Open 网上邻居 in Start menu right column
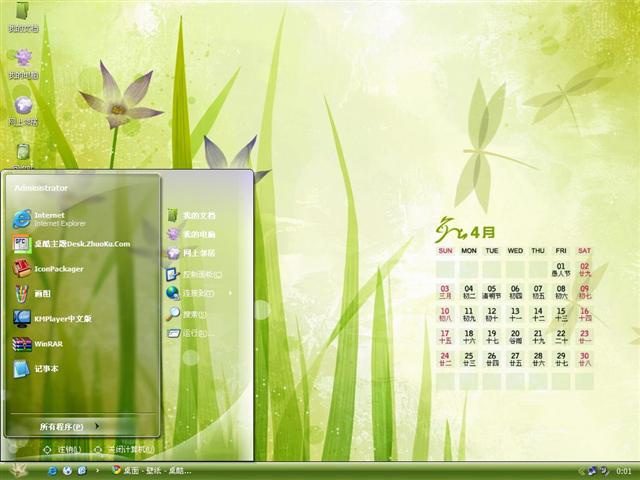The image size is (640, 480). pyautogui.click(x=191, y=253)
